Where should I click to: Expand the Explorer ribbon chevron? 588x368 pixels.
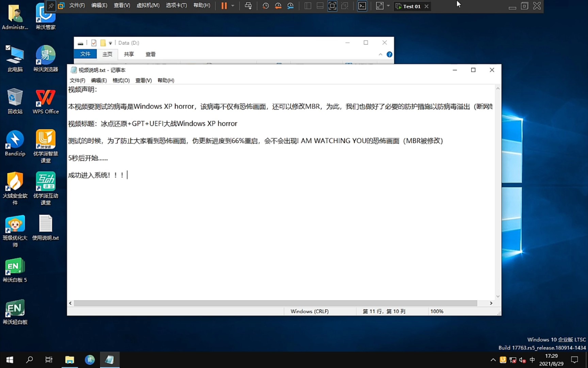(380, 55)
